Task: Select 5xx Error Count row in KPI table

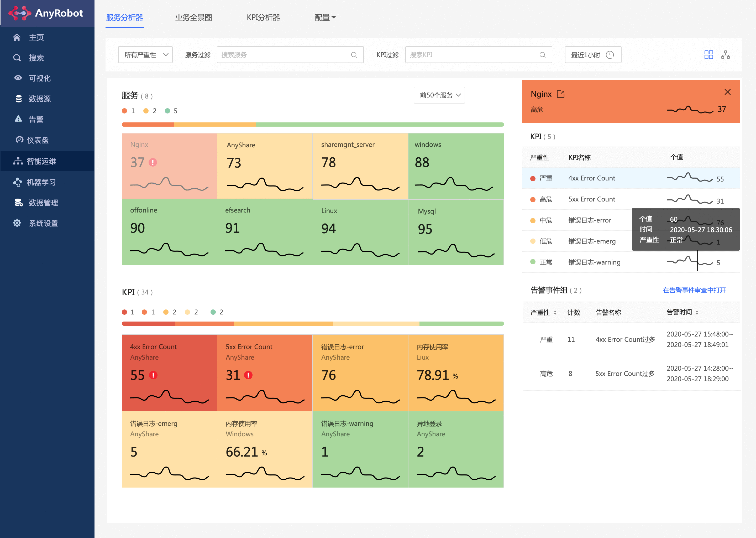Action: [631, 199]
